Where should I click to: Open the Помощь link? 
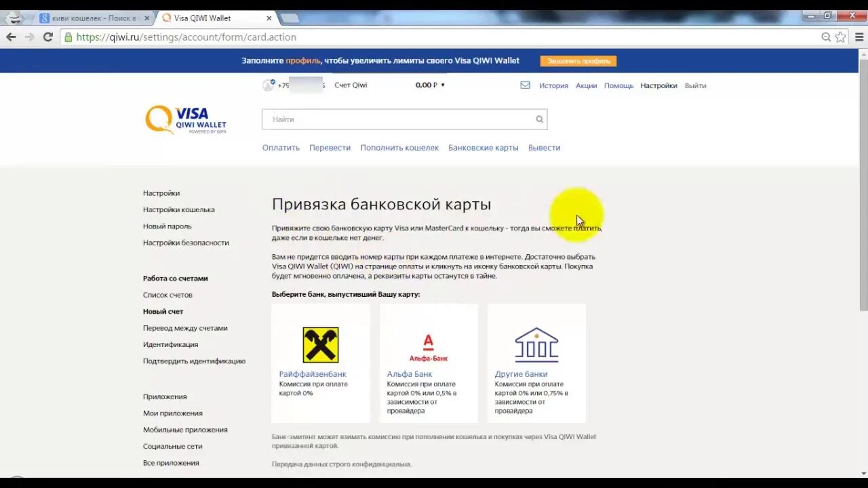click(x=618, y=85)
